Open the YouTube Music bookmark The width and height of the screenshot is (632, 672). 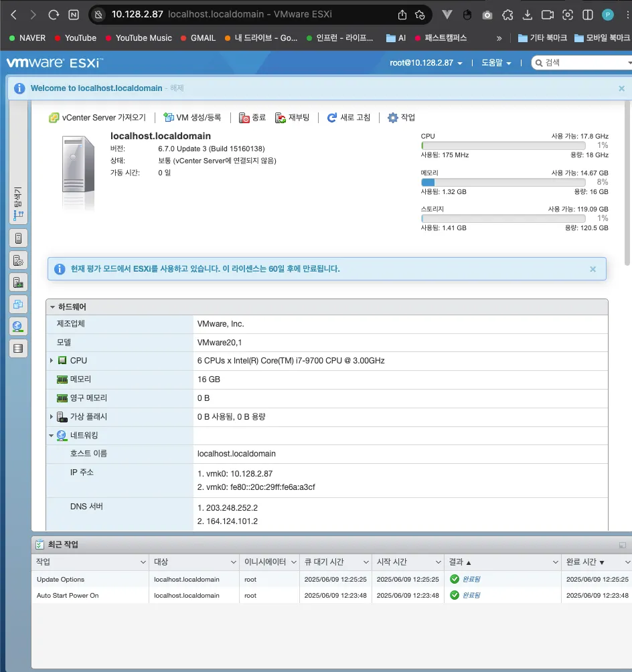click(x=139, y=38)
